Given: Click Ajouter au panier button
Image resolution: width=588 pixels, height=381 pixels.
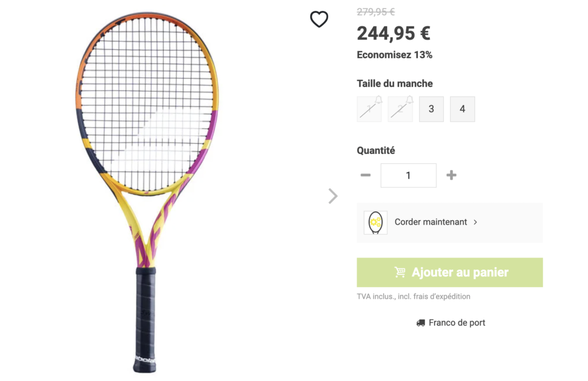Looking at the screenshot, I should (450, 272).
